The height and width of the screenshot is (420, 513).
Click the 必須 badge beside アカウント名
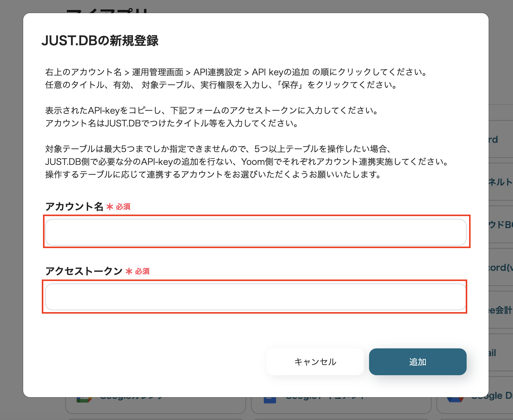pyautogui.click(x=124, y=207)
